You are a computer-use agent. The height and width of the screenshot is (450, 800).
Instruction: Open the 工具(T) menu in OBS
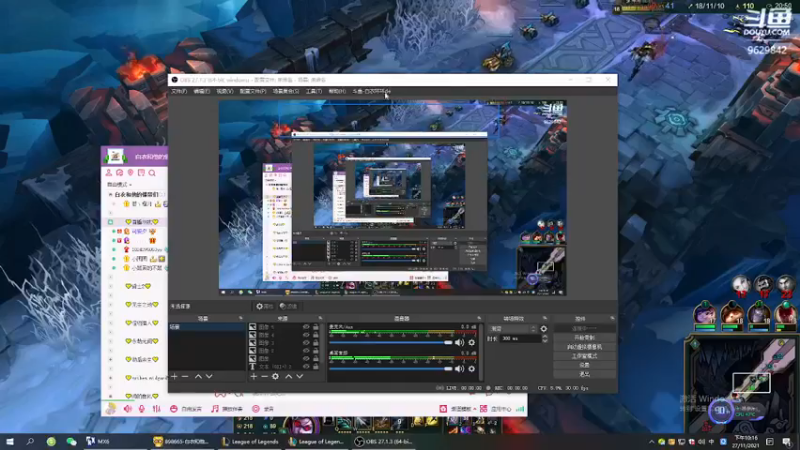314,91
